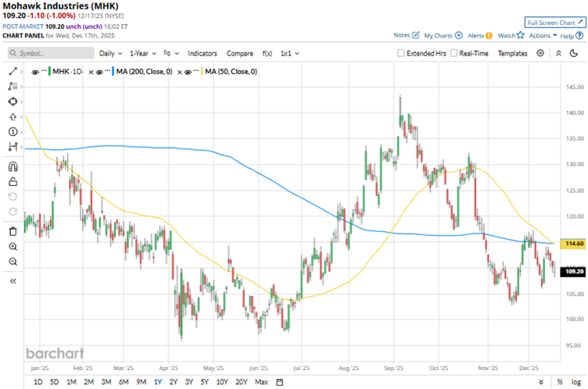
Task: Select the 3M time range
Action: tap(106, 382)
